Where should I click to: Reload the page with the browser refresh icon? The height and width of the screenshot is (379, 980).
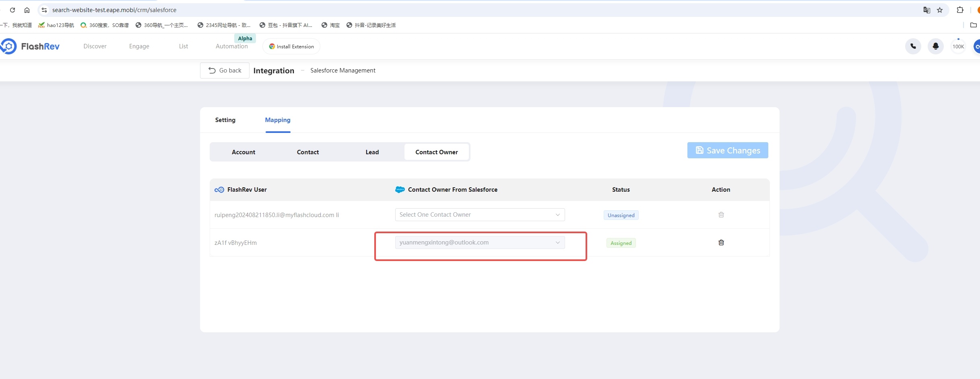pyautogui.click(x=12, y=10)
